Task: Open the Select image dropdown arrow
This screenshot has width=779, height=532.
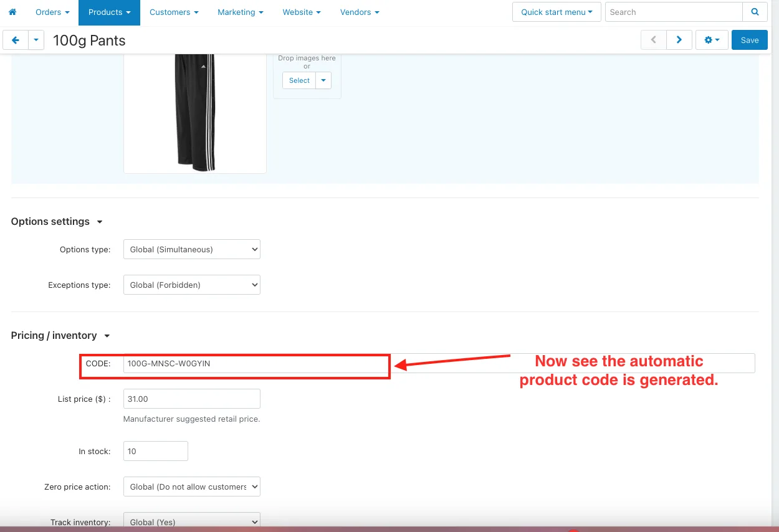Action: pyautogui.click(x=323, y=80)
